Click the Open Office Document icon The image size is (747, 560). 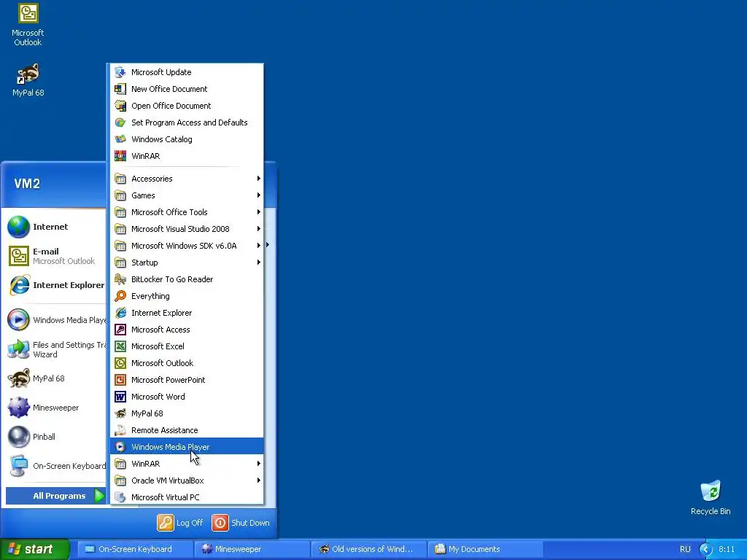click(x=120, y=106)
